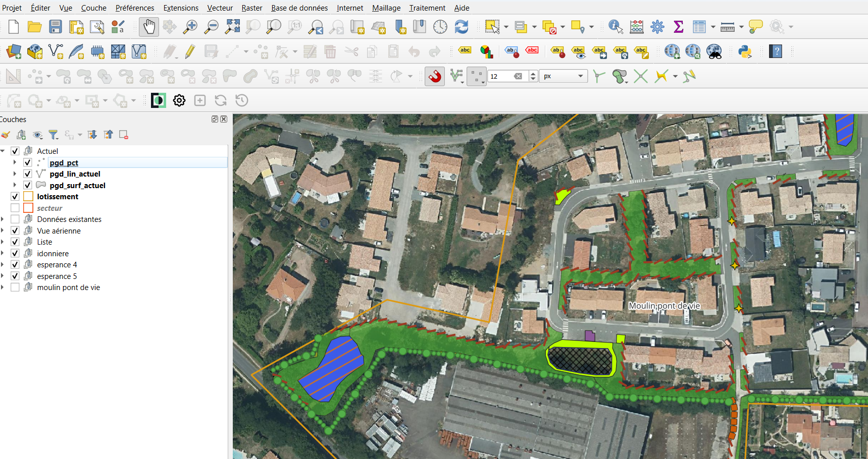Open an existing project file

pyautogui.click(x=34, y=27)
